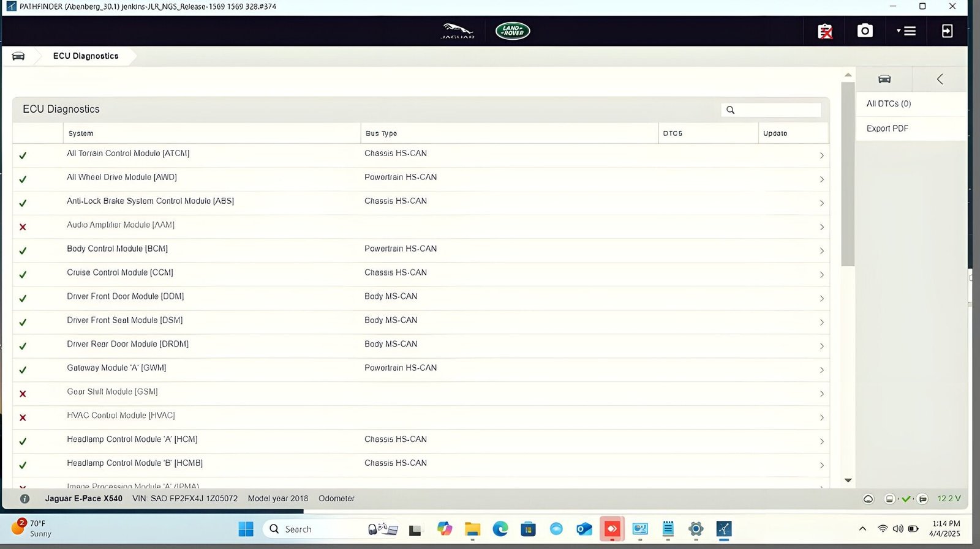
Task: Open Gateway Module 'A' [GWM] row
Action: click(421, 370)
